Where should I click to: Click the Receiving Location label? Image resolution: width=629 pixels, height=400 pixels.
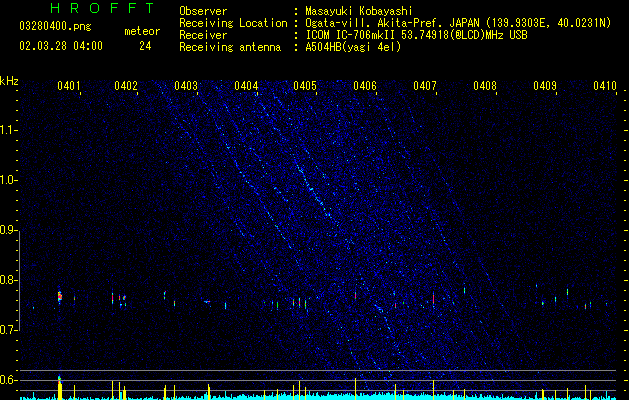[x=233, y=23]
